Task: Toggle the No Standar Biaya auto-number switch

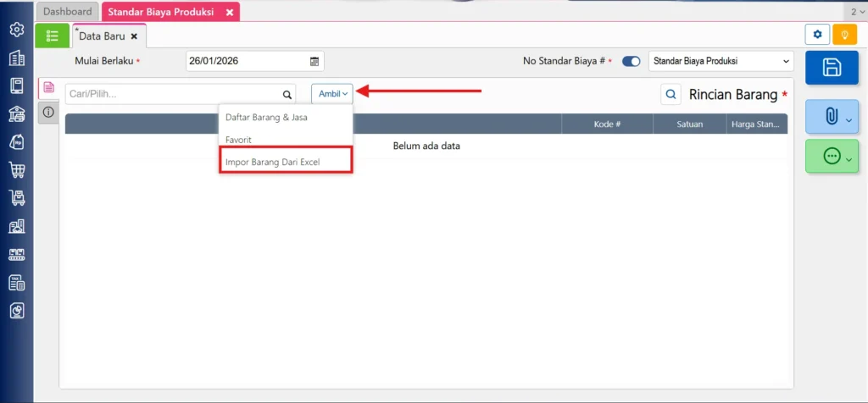Action: 631,61
